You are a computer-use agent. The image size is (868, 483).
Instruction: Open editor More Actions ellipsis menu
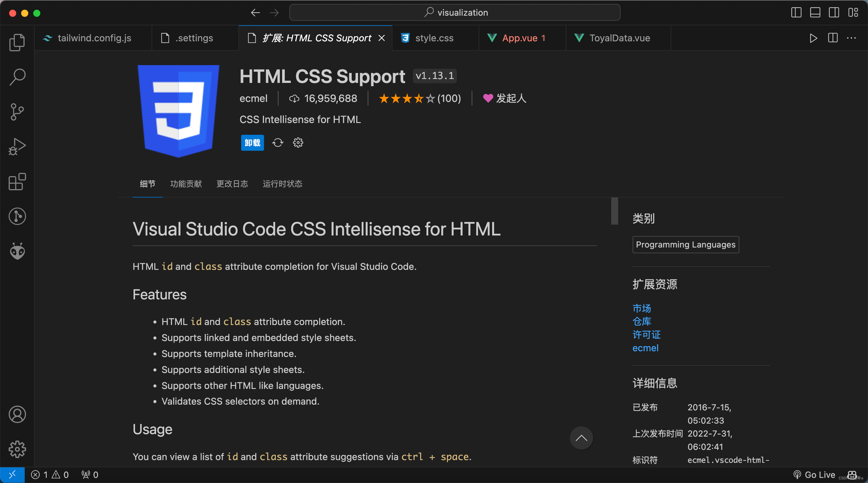point(851,38)
